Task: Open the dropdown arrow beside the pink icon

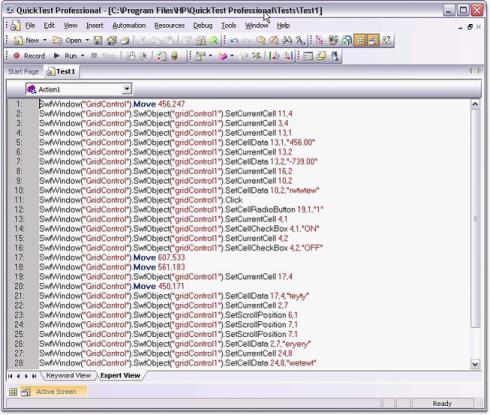Action: [x=232, y=56]
